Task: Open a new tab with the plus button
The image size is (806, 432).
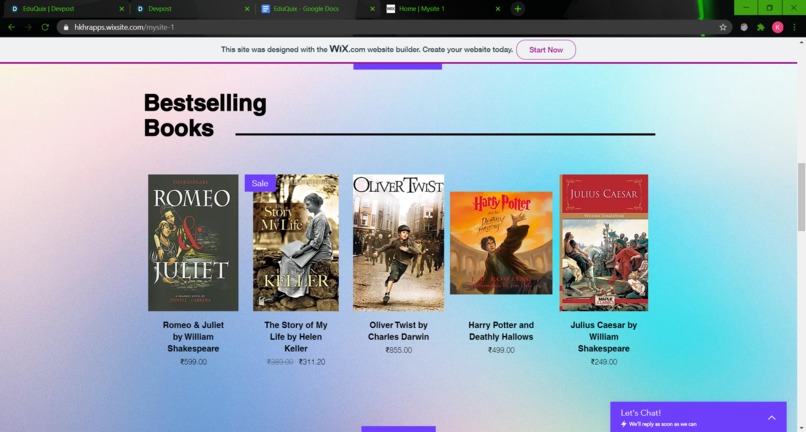Action: (518, 9)
